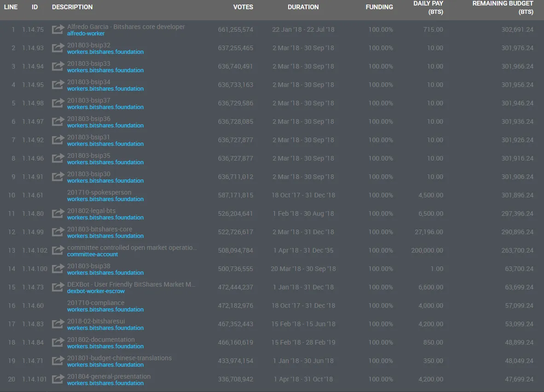
Task: Click votes value 336,708,942
Action: 236,380
